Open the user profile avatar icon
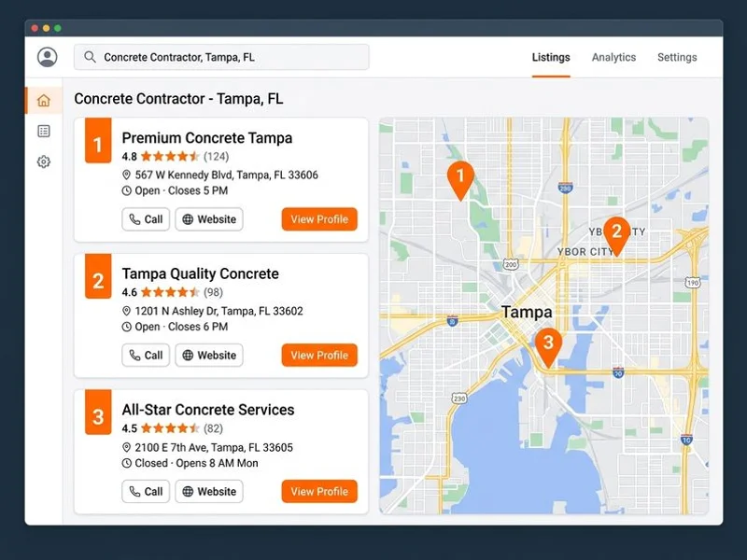 tap(48, 57)
